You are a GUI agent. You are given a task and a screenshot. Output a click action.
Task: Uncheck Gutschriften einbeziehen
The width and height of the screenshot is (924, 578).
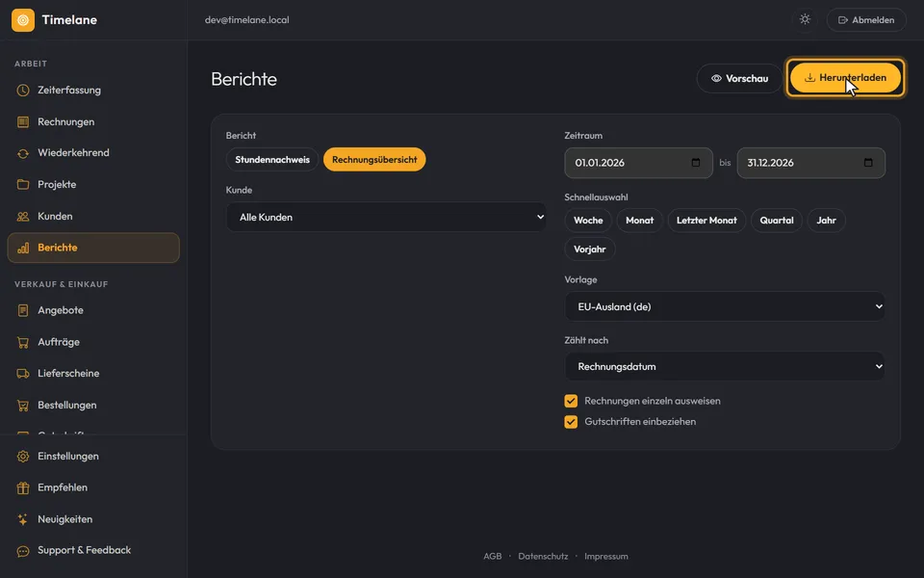[571, 422]
